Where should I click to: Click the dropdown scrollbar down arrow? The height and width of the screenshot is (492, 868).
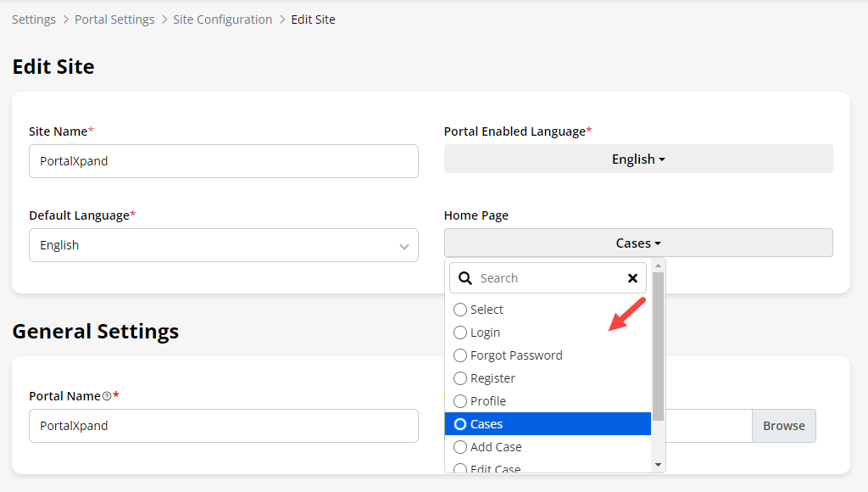coord(658,464)
